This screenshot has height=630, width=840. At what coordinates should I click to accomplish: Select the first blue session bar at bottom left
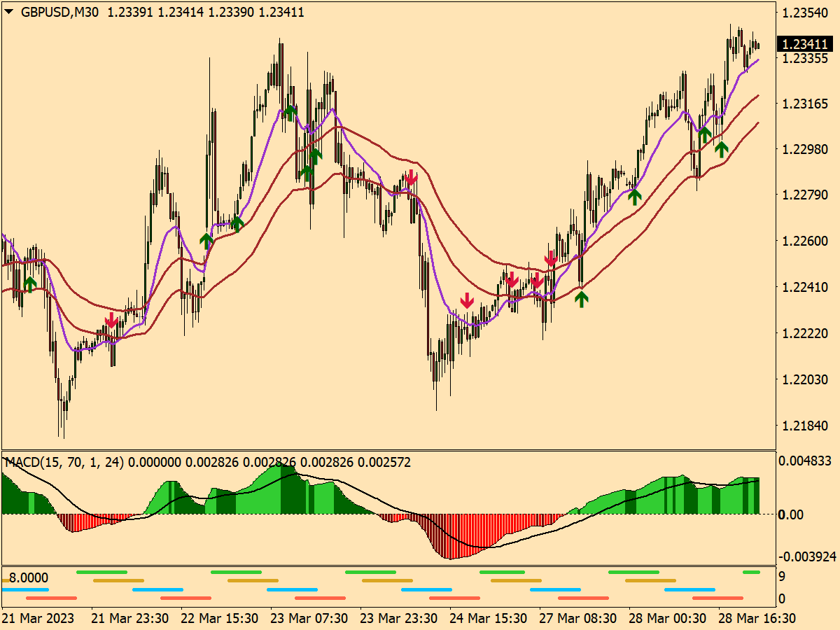[25, 589]
